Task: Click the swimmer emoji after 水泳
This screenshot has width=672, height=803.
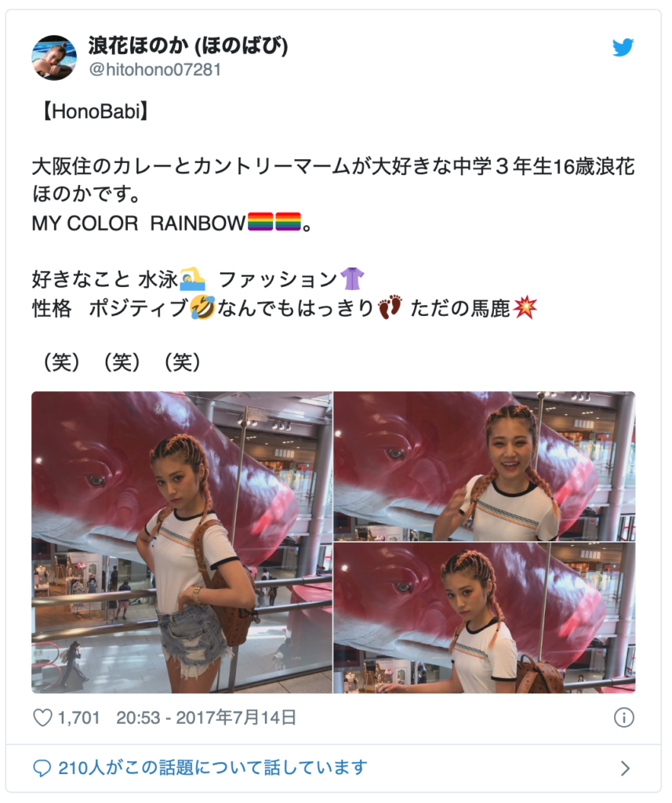Action: [x=192, y=279]
